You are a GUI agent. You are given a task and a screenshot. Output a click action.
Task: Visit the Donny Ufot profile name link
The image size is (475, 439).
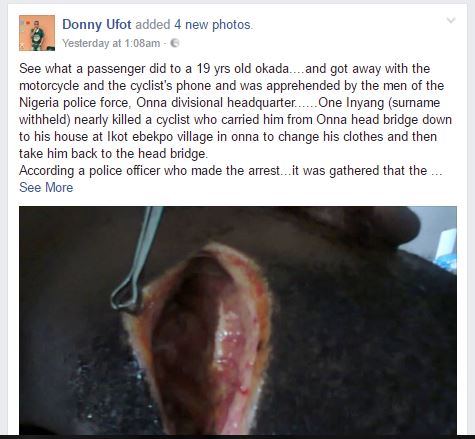coord(97,24)
